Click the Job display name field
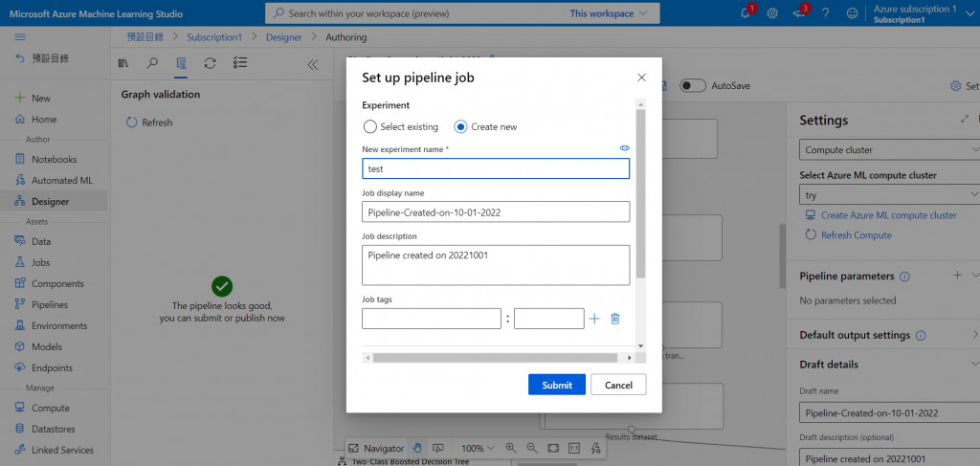 pyautogui.click(x=496, y=211)
